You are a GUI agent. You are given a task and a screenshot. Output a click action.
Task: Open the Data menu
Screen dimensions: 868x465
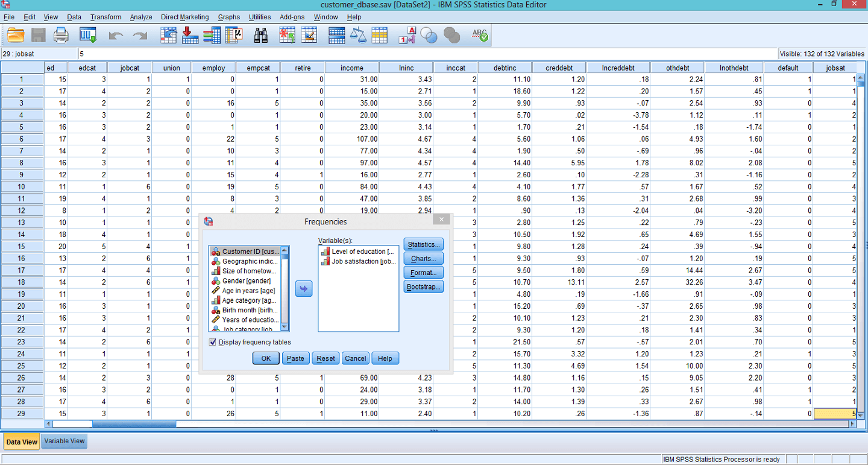pyautogui.click(x=74, y=17)
